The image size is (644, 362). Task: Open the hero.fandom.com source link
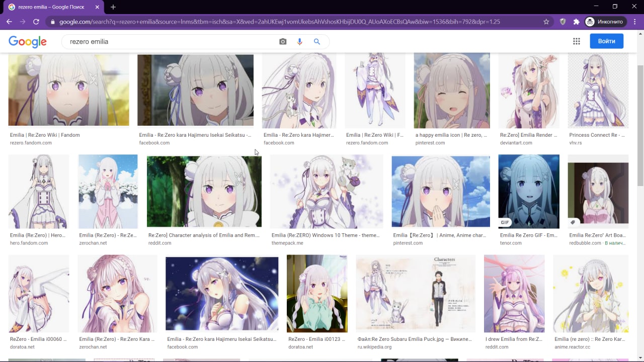pos(29,243)
